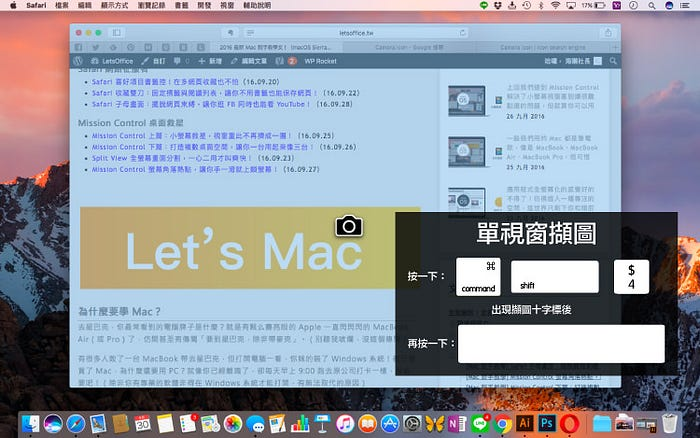Click Bluetooth menu bar icon
Viewport: 700px width, 438px height.
[541, 5]
